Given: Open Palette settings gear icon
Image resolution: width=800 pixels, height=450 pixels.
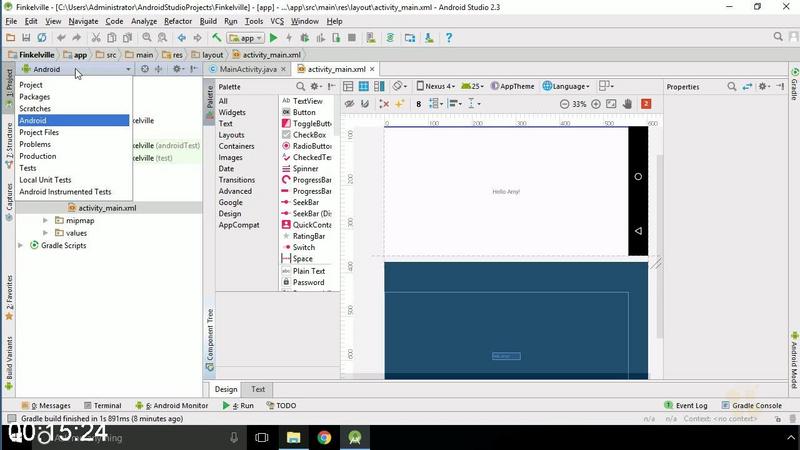Looking at the screenshot, I should click(316, 86).
